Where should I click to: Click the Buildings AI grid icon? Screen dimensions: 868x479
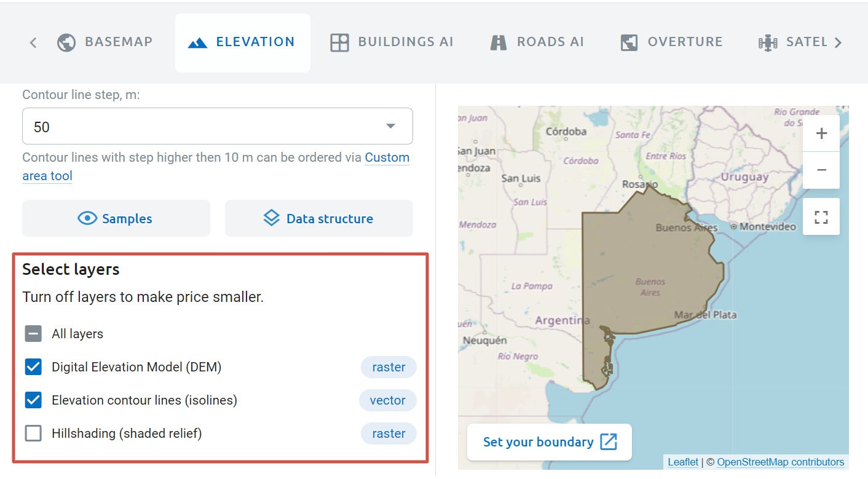[x=339, y=42]
